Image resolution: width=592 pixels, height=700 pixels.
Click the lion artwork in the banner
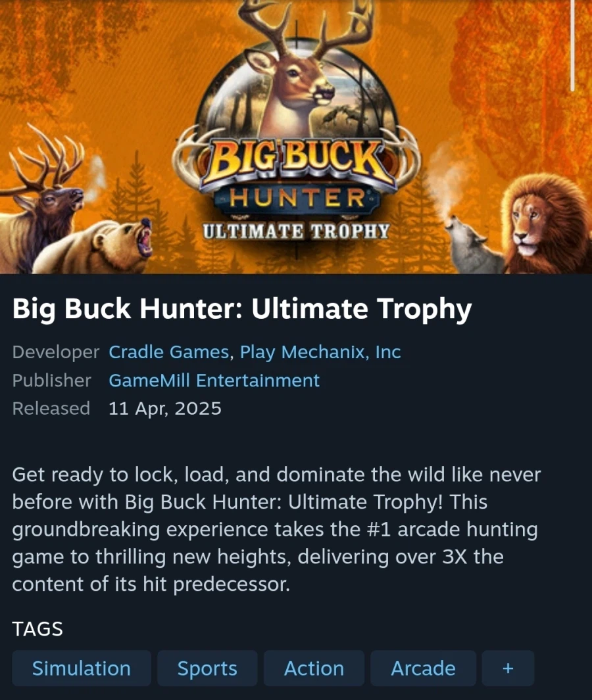(x=545, y=223)
